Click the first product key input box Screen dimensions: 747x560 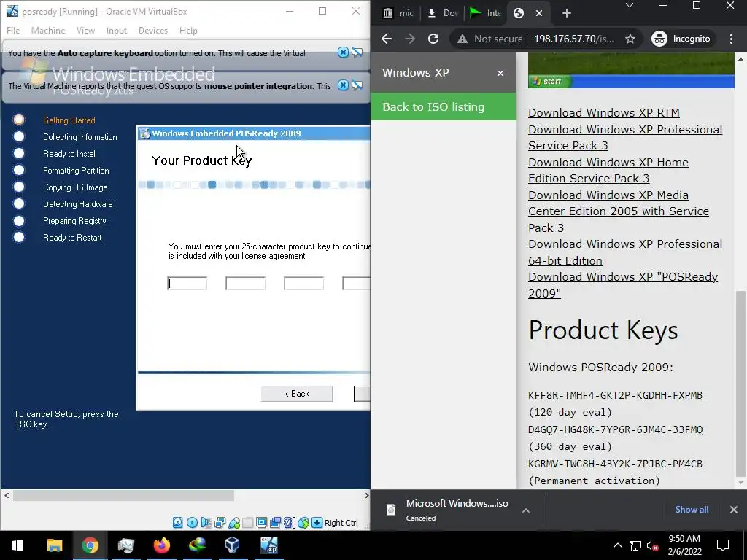(x=187, y=284)
